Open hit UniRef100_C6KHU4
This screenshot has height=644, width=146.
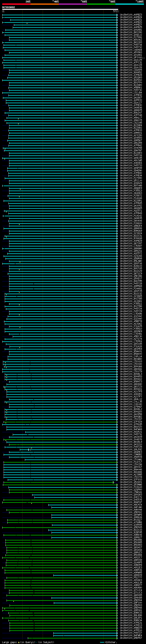[x=131, y=50]
